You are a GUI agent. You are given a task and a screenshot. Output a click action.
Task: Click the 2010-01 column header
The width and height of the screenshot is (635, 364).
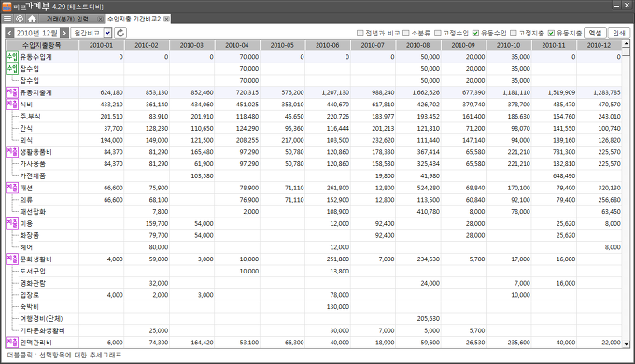pos(101,45)
